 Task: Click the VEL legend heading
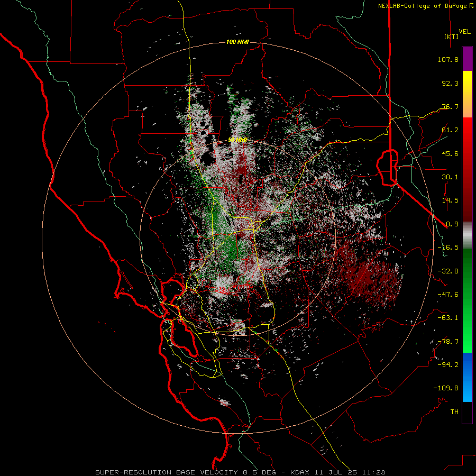pos(464,32)
